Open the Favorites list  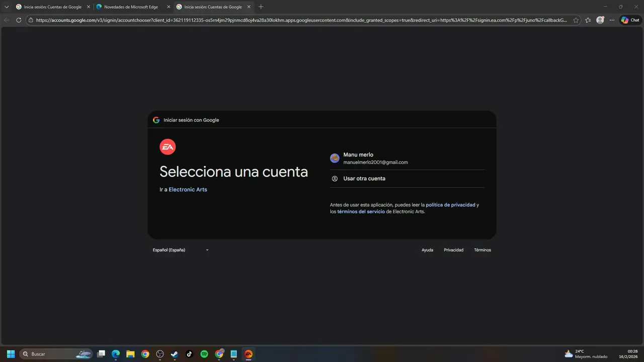588,20
